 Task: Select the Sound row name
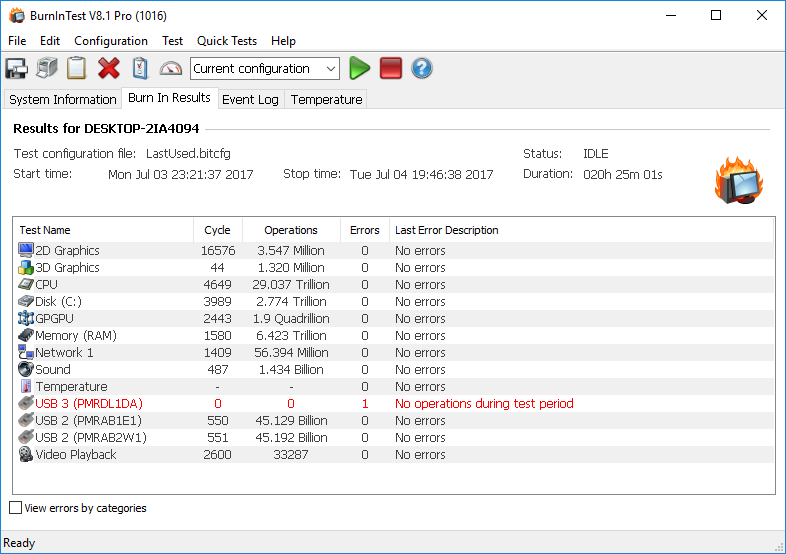tap(53, 370)
